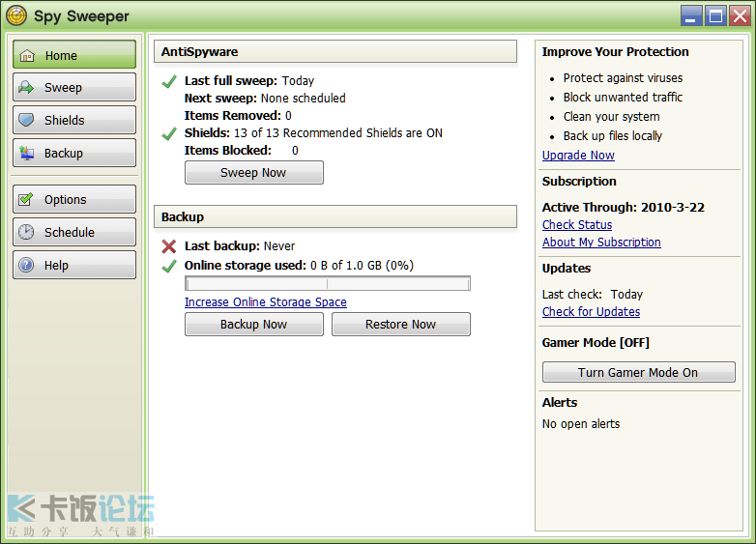Click 'Next sweep: None scheduled' text

[x=265, y=99]
